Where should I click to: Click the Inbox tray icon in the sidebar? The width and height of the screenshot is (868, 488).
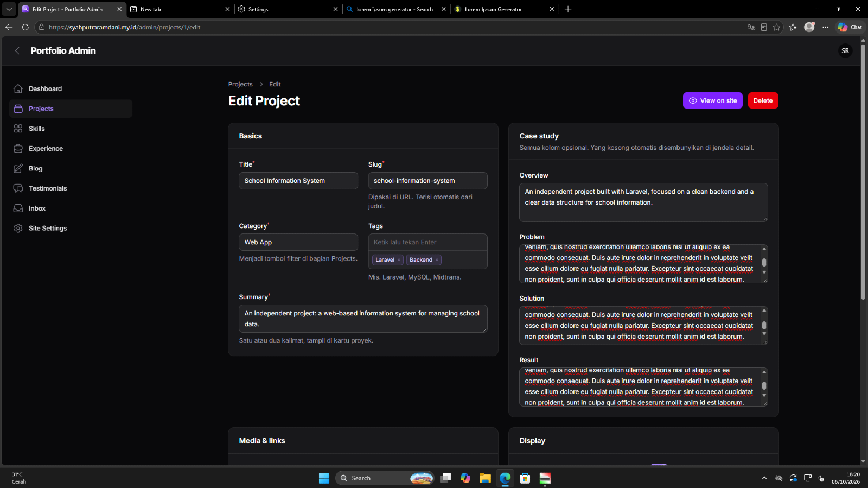pos(18,208)
